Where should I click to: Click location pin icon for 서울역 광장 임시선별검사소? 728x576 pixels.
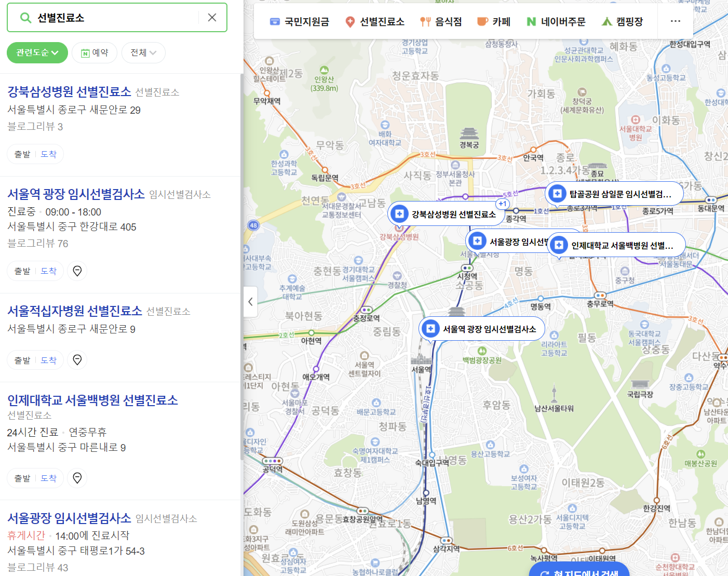[77, 271]
